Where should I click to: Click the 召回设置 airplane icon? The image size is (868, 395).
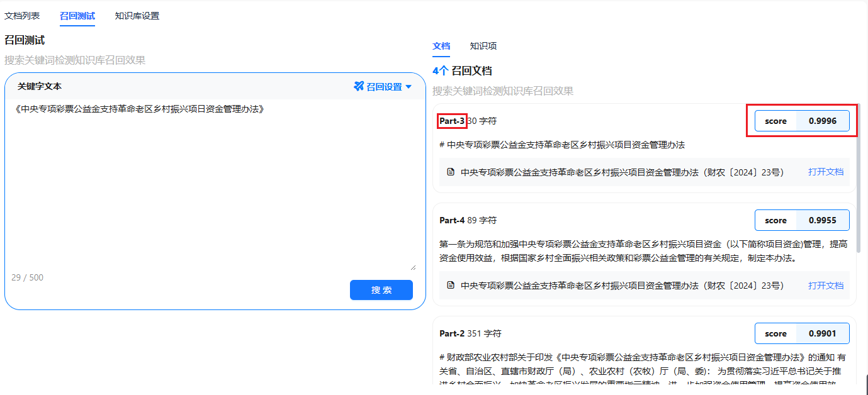[359, 87]
